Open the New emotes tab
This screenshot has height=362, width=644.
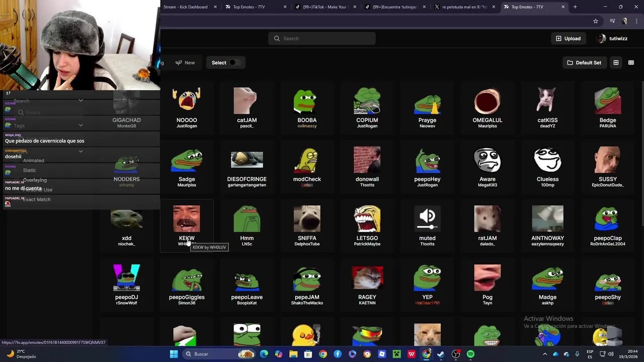[185, 63]
